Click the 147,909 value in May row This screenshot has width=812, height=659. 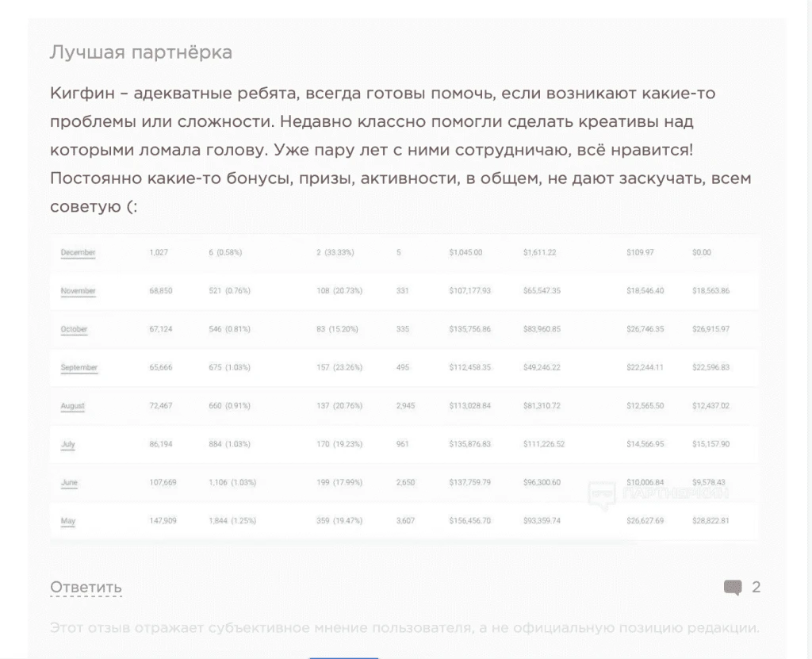(x=163, y=521)
